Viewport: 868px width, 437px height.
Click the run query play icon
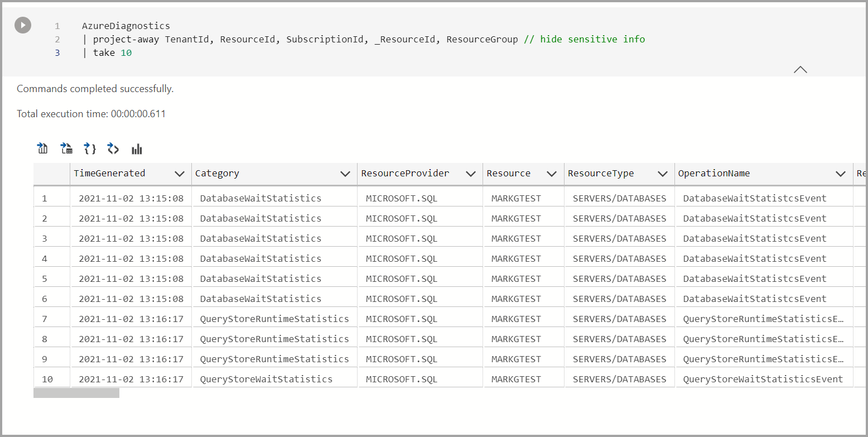[22, 25]
